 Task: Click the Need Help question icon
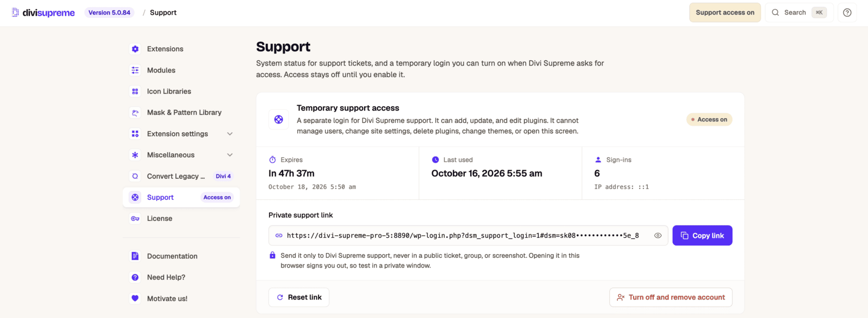click(135, 277)
